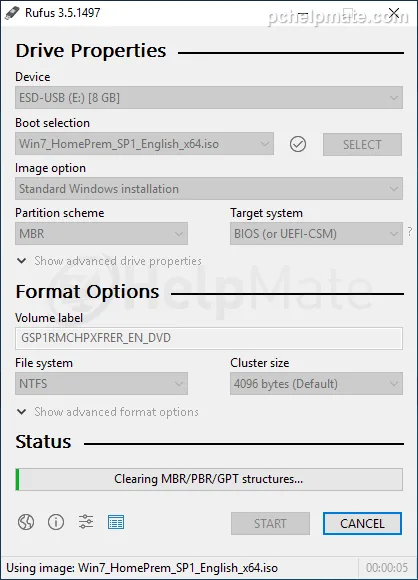
Task: Open the Device dropdown ESD-USB
Action: pos(209,98)
